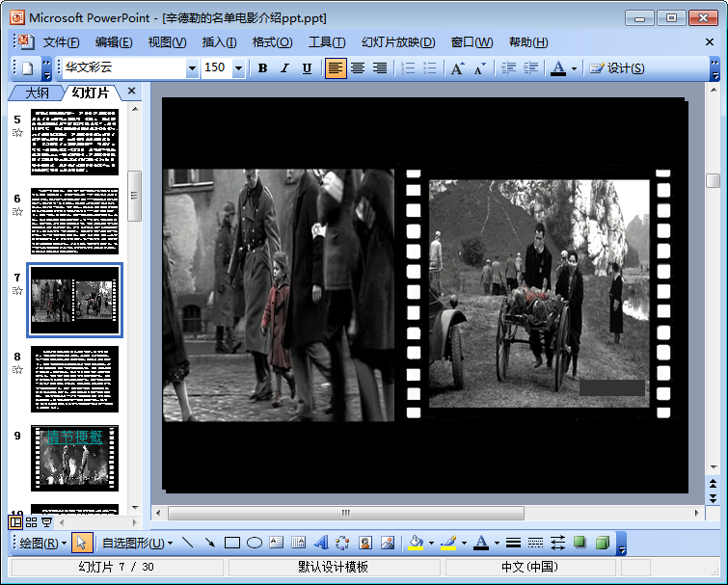Switch to normal view icon
Screen dimensions: 728x585
[15, 522]
